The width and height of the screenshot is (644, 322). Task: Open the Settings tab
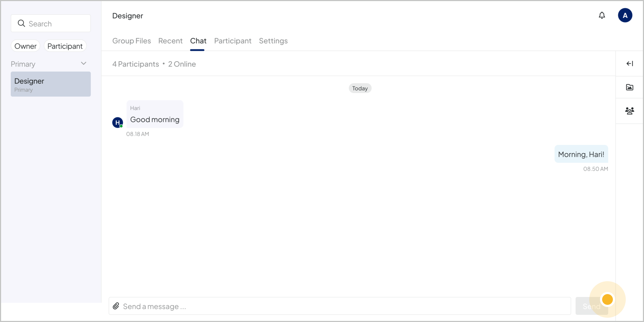click(x=273, y=41)
